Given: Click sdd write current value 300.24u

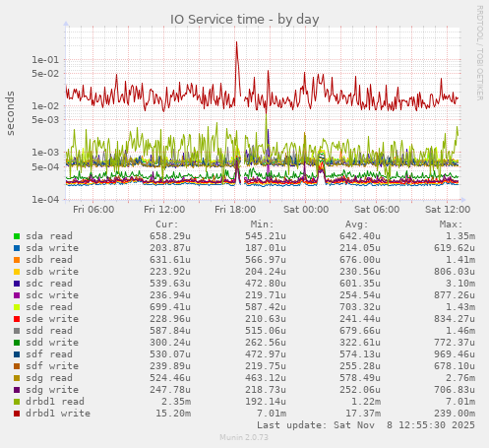Looking at the screenshot, I should [170, 343].
